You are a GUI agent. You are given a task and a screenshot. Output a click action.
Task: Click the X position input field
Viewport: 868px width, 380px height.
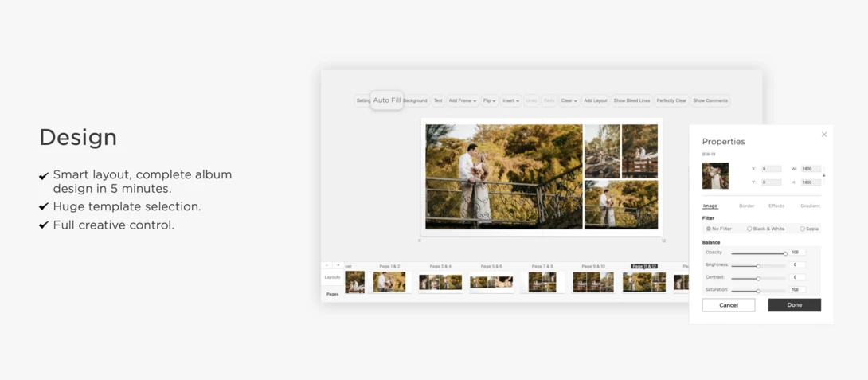coord(771,169)
